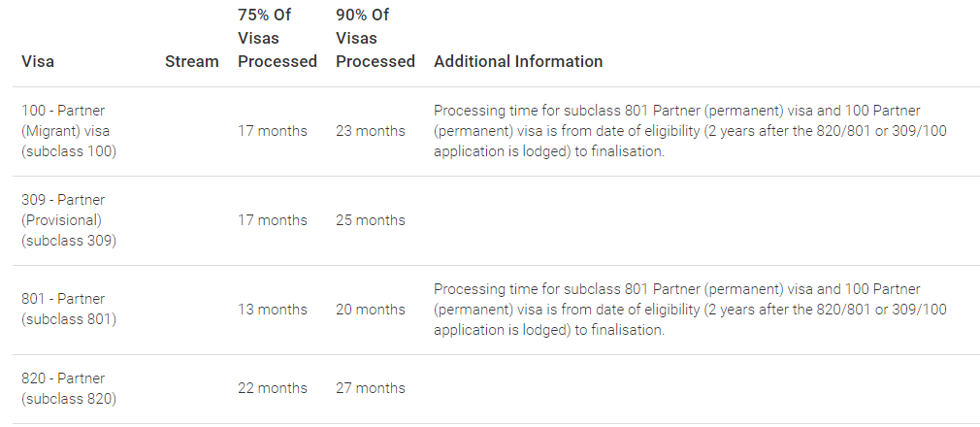The image size is (980, 427).
Task: Click the 23 months value
Action: (370, 131)
